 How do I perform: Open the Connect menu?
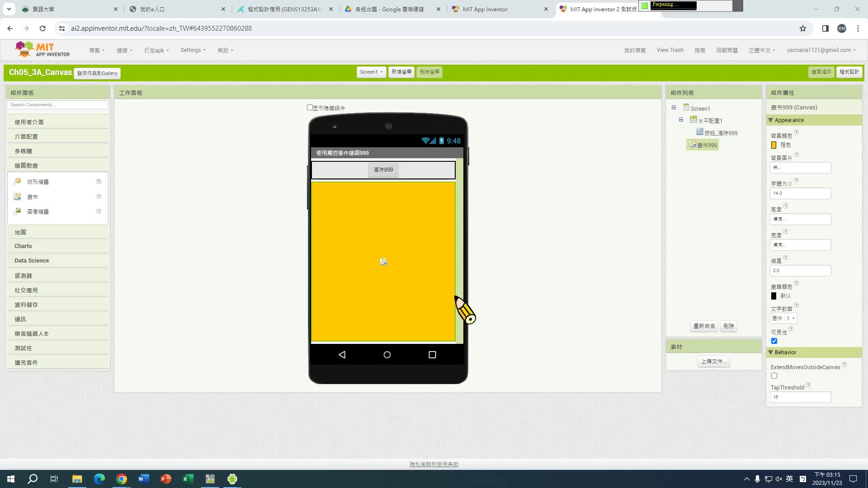pos(124,51)
